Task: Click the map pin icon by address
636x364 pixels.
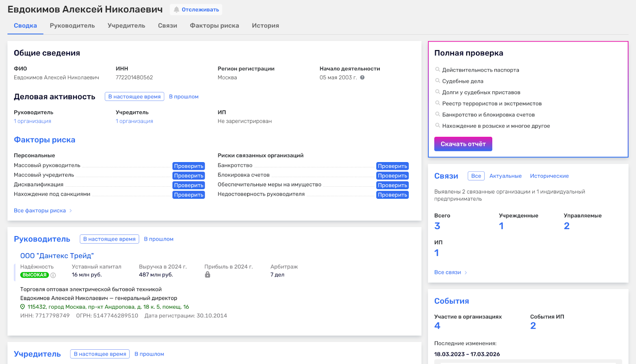Action: [23, 307]
